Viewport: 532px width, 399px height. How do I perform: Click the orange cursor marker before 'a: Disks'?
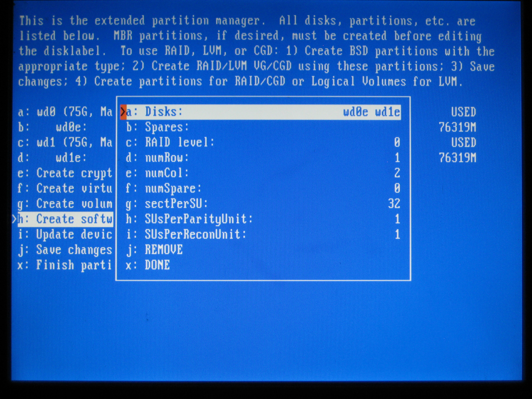tap(123, 112)
